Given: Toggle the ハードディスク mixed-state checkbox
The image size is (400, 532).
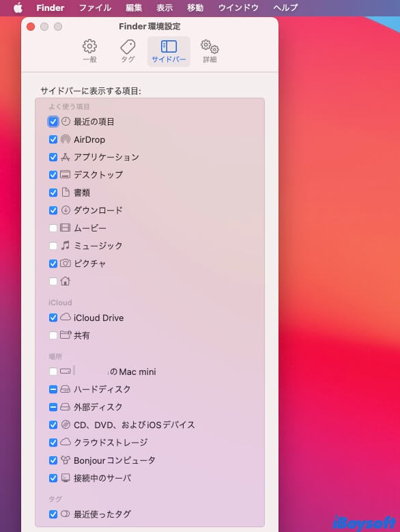Looking at the screenshot, I should click(x=53, y=389).
